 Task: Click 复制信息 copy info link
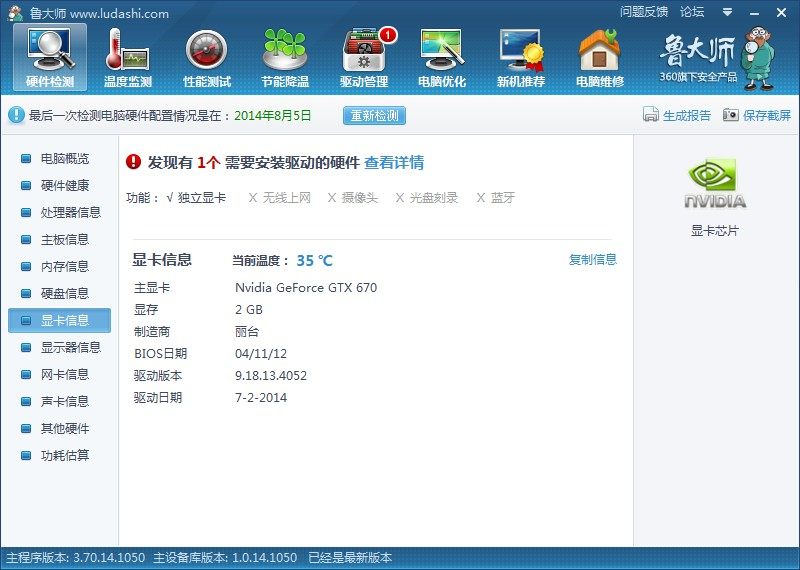[593, 260]
